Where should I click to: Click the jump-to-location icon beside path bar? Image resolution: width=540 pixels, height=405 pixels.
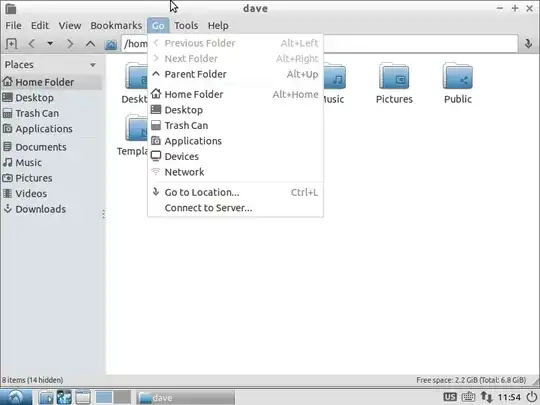(x=528, y=44)
